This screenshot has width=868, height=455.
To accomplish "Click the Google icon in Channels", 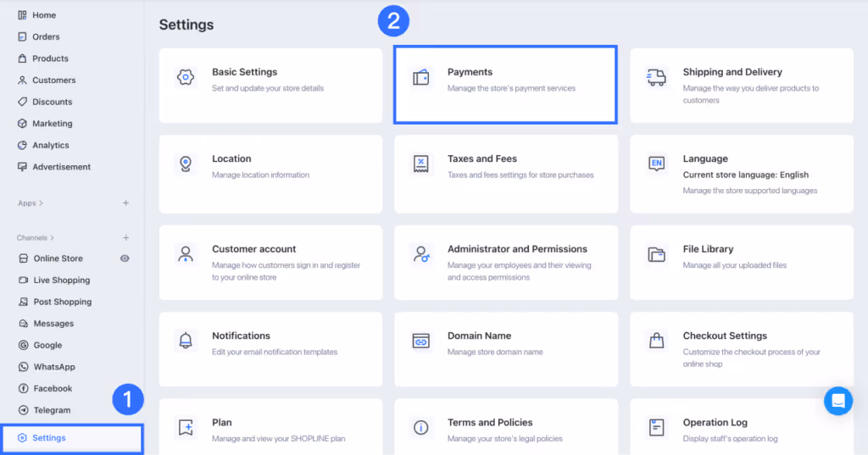I will coord(23,345).
